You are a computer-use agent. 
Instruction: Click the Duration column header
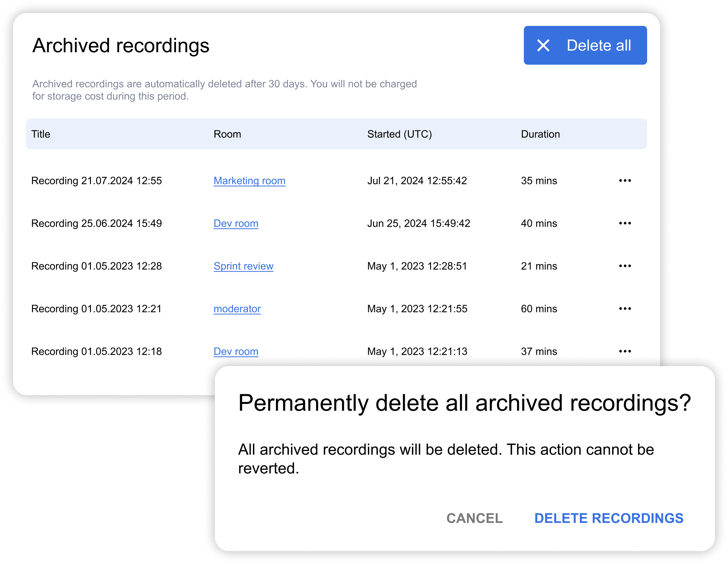coord(540,134)
